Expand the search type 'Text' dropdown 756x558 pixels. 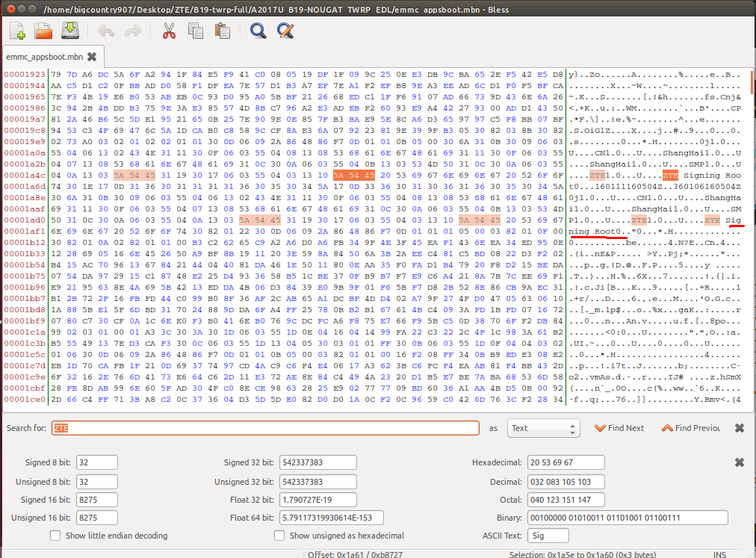coord(543,428)
